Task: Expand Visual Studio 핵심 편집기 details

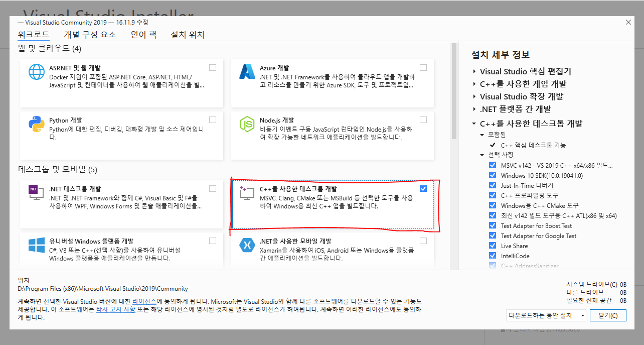Action: 474,71
